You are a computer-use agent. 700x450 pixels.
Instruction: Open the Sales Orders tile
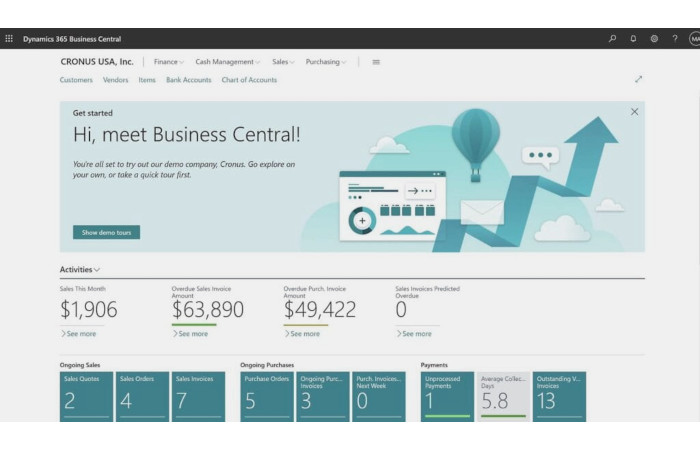tap(142, 396)
